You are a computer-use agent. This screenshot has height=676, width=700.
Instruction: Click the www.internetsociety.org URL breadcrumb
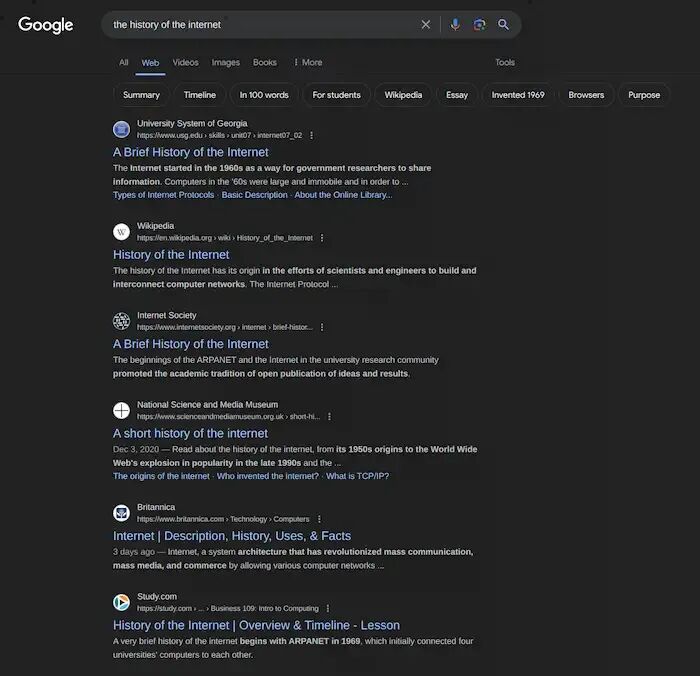pos(225,327)
